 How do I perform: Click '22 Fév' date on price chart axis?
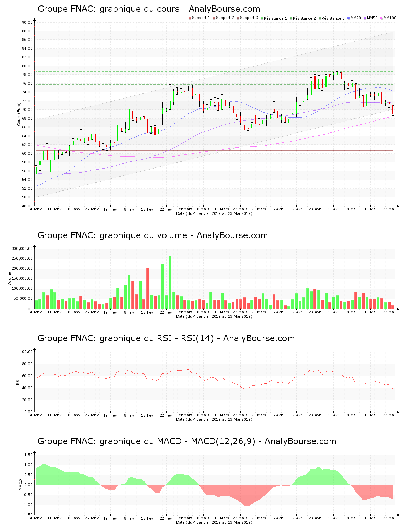coord(166,209)
